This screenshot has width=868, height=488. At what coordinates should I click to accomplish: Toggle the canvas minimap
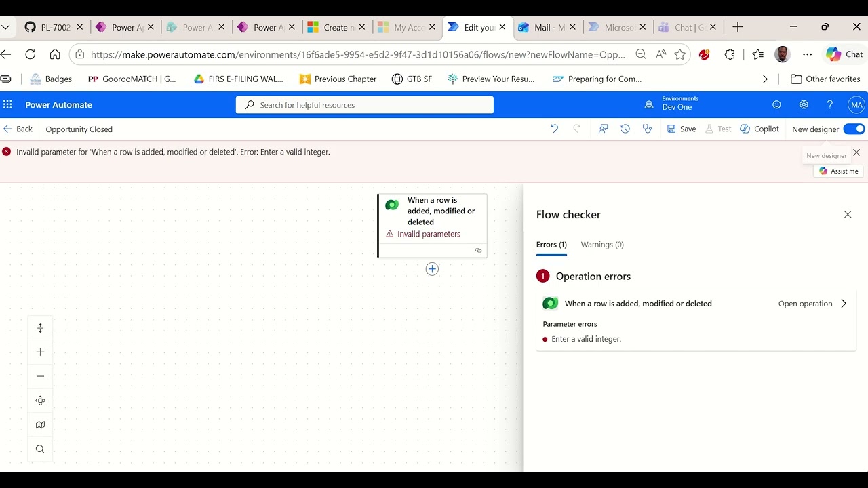[x=40, y=425]
